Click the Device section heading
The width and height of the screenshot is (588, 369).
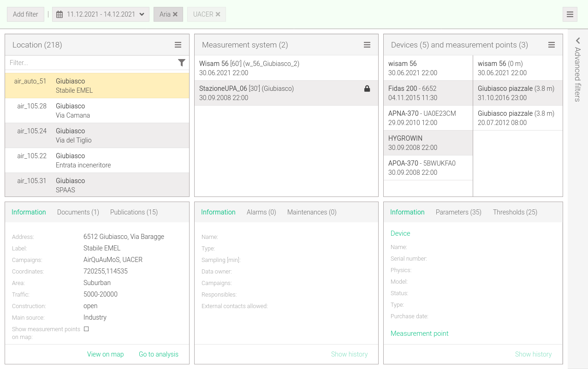[400, 233]
